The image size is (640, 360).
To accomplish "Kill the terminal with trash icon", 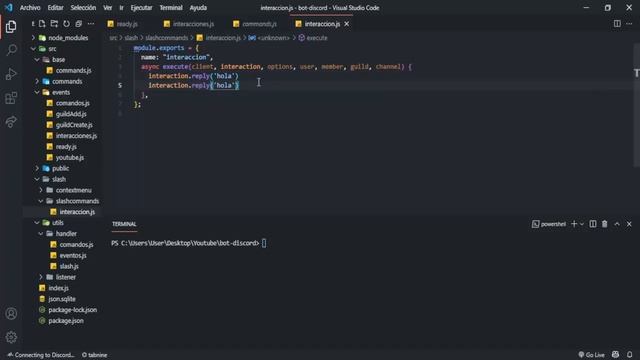I will pyautogui.click(x=604, y=224).
